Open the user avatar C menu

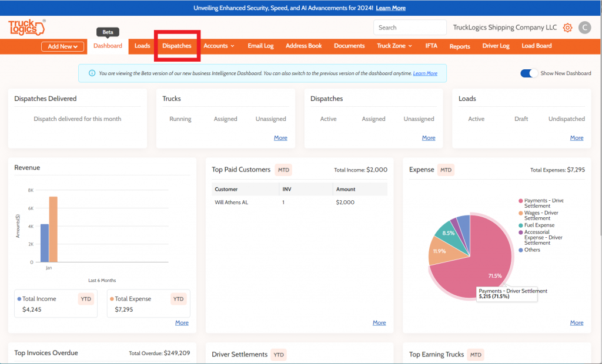(584, 28)
